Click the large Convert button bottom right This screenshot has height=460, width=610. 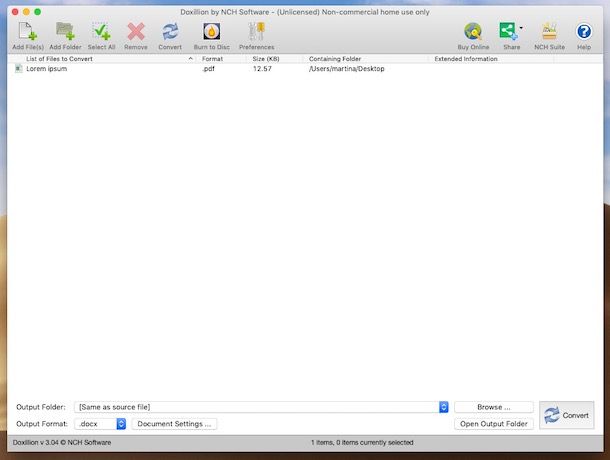(566, 415)
